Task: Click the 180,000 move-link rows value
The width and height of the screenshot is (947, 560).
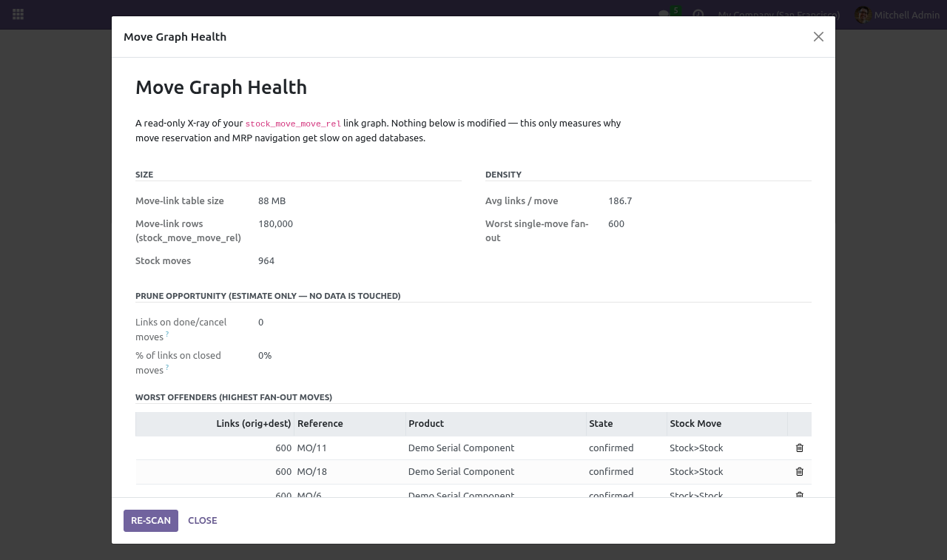Action: [275, 224]
